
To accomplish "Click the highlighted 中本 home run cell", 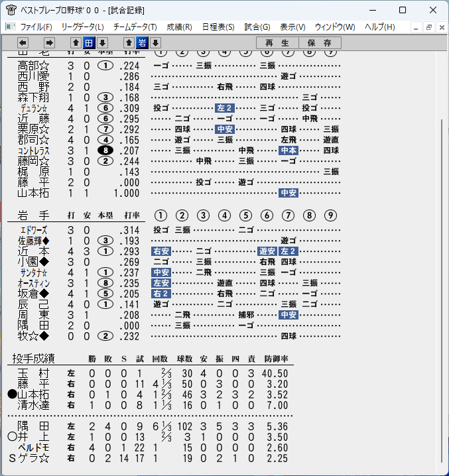I will tap(289, 150).
